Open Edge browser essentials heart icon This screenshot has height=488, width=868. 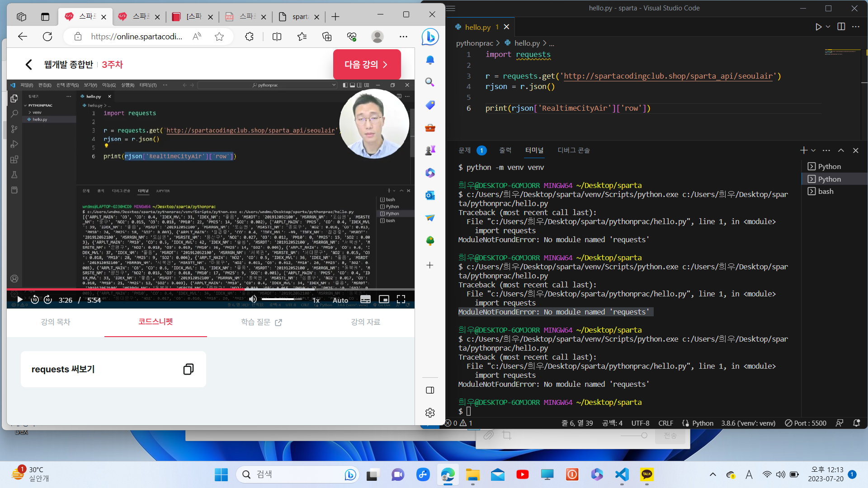(352, 37)
